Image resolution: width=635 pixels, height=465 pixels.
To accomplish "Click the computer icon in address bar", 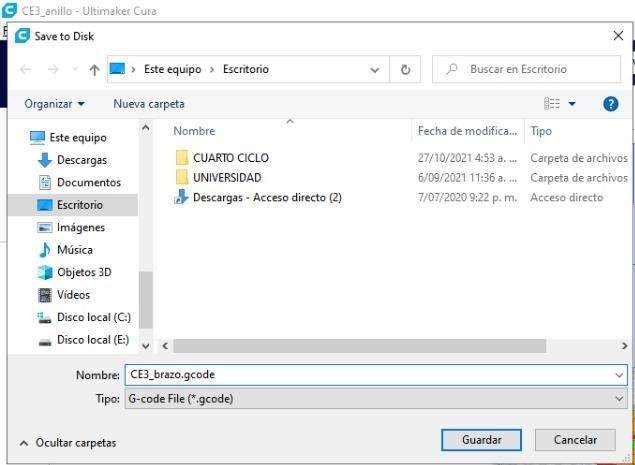I will [117, 69].
